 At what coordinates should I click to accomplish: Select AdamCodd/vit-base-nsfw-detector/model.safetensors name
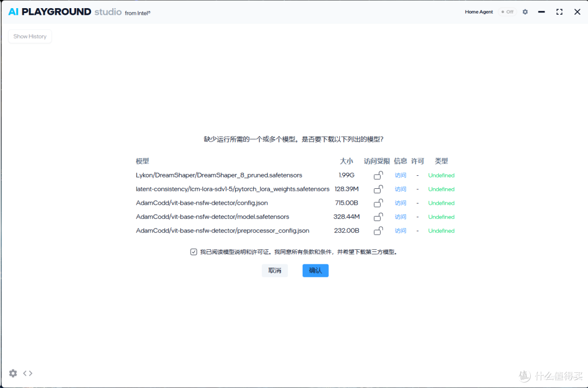point(212,217)
